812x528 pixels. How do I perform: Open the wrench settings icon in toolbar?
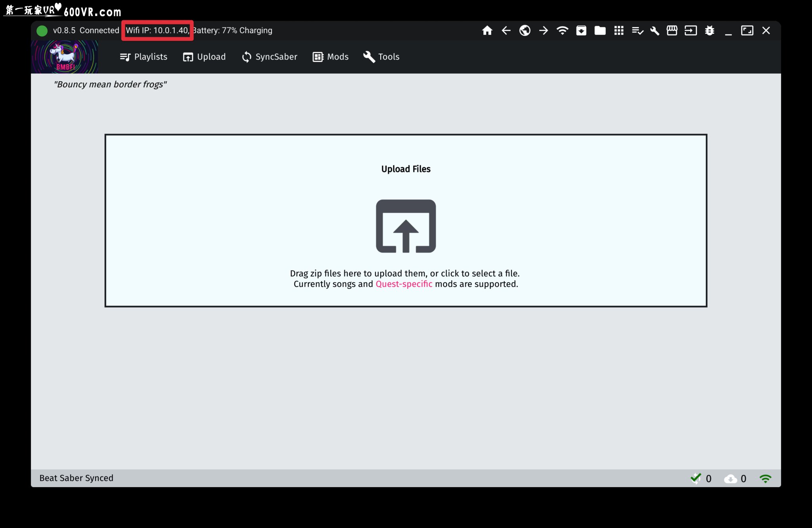click(655, 31)
